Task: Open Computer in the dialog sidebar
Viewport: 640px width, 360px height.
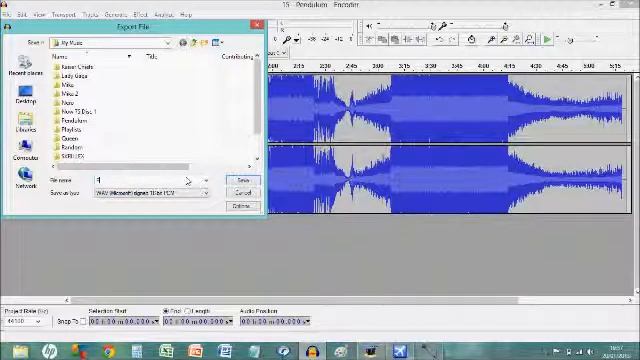Action: (25, 151)
